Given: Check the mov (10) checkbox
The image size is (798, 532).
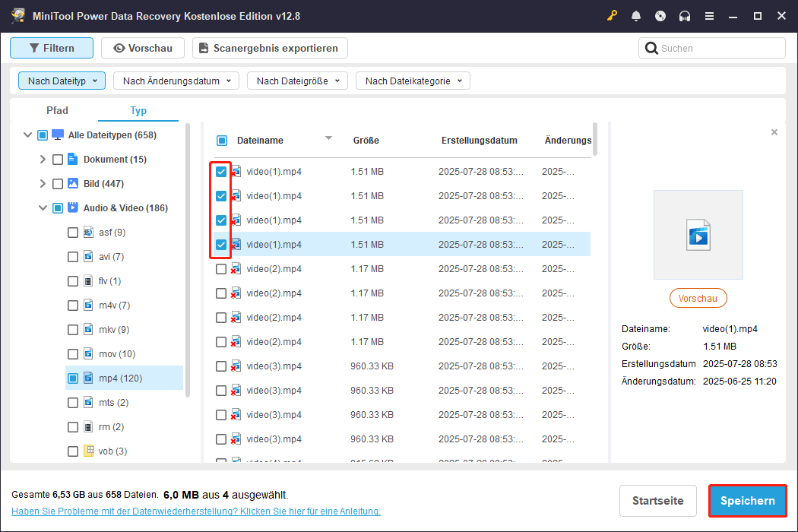Looking at the screenshot, I should (73, 354).
